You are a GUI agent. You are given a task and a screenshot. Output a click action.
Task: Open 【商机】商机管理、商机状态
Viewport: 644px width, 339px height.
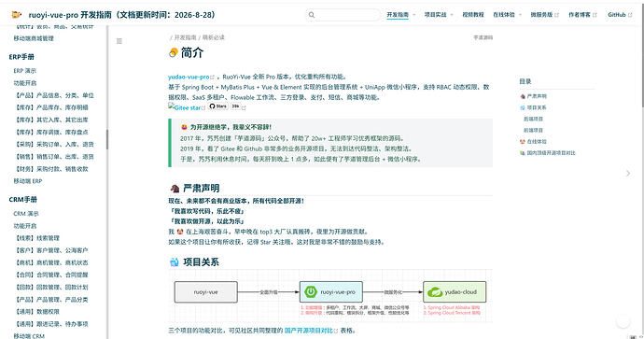click(x=51, y=263)
